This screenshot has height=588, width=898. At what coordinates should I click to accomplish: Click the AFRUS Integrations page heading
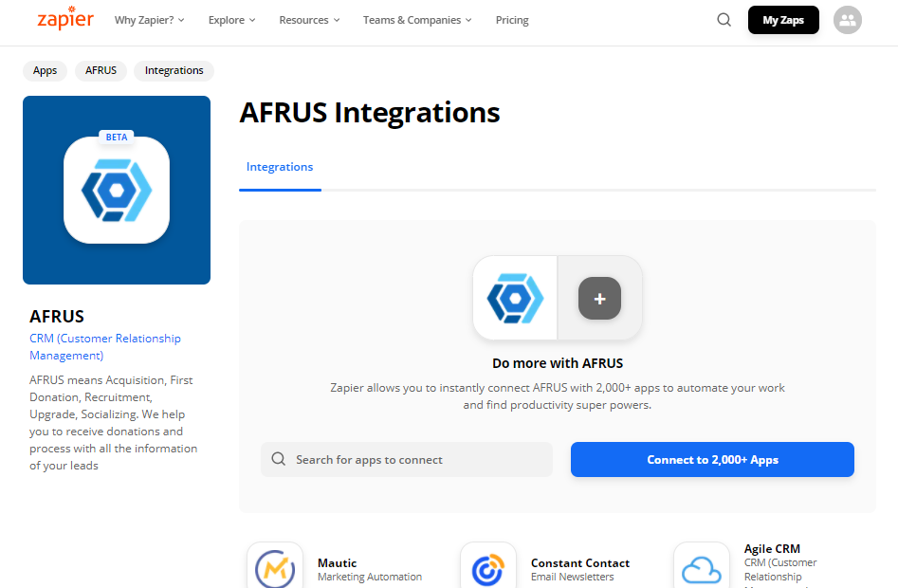tap(370, 112)
